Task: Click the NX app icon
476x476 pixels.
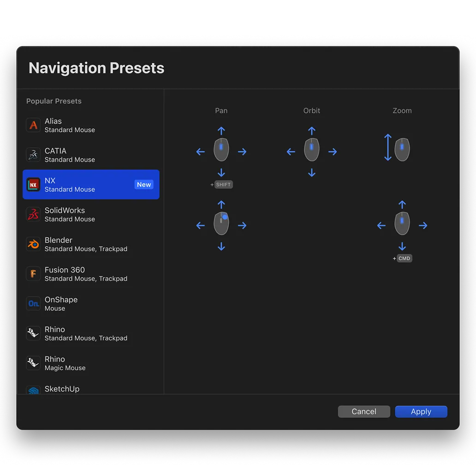Action: (33, 184)
